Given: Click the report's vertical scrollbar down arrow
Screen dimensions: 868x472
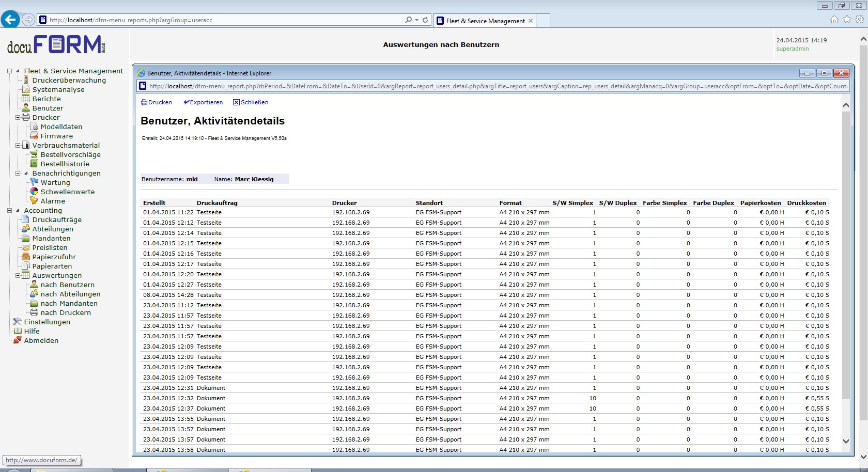Looking at the screenshot, I should click(x=846, y=441).
